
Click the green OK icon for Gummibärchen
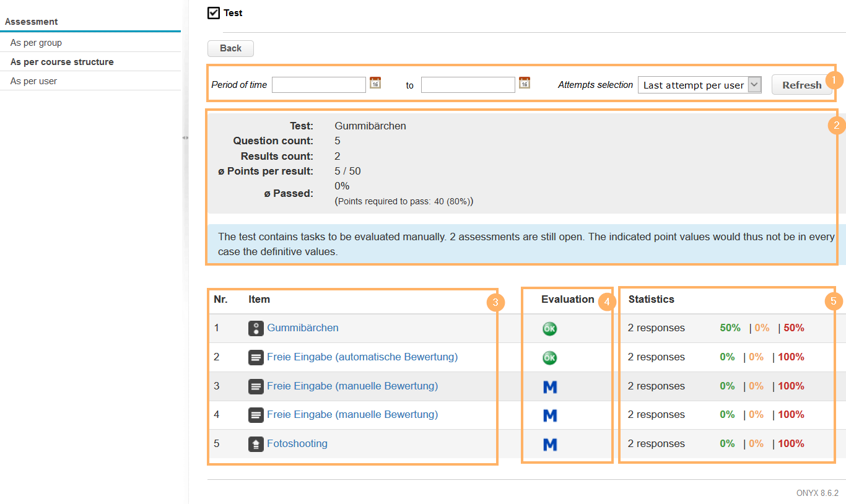tap(549, 329)
